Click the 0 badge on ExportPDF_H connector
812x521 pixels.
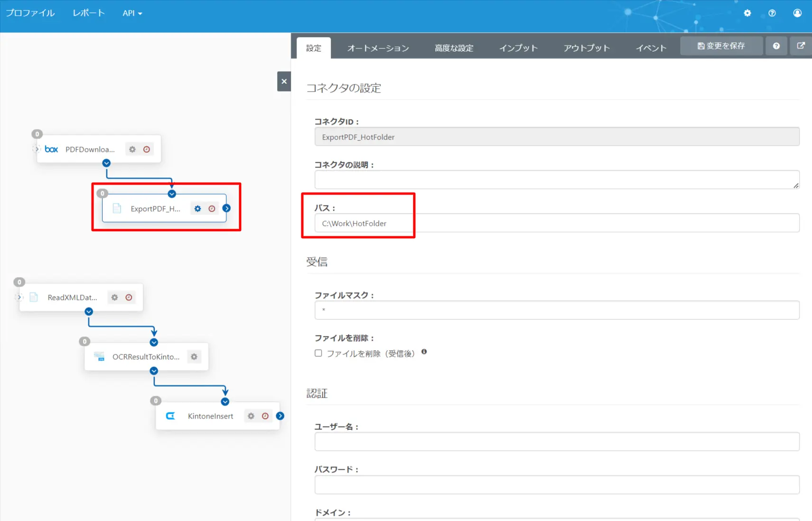tap(102, 194)
